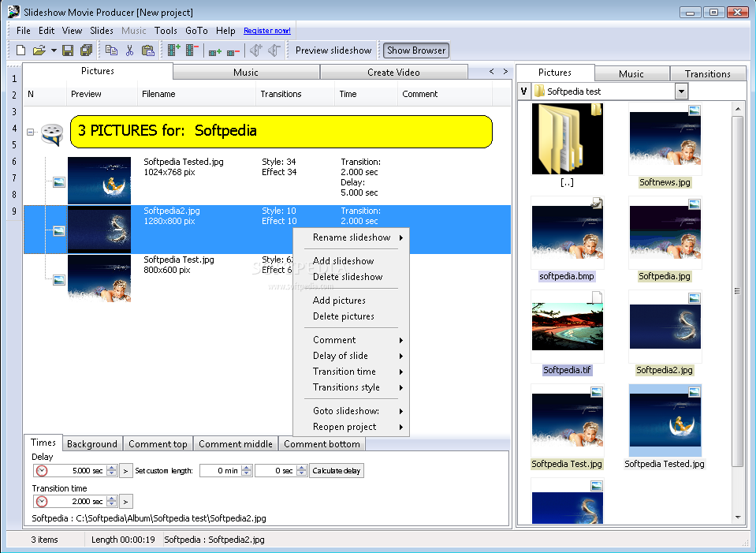Collapse the Softpedia slideshow tree node
756x553 pixels.
coord(31,132)
